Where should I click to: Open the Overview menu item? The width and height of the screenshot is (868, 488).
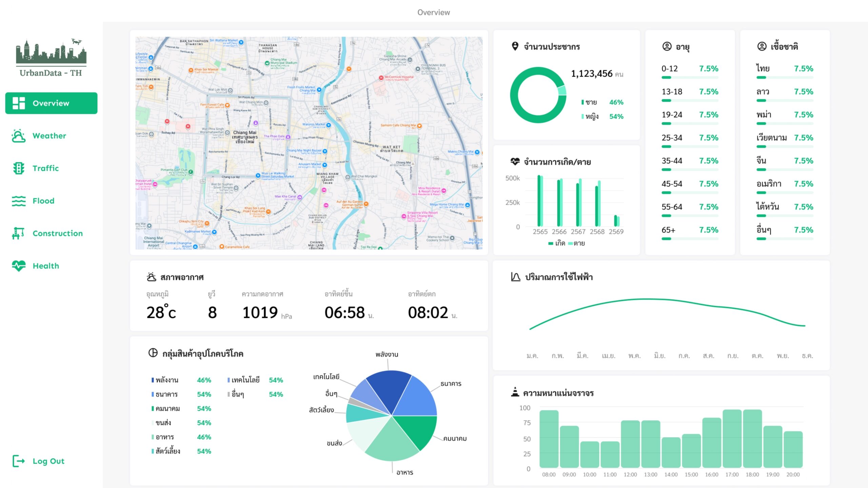[51, 103]
